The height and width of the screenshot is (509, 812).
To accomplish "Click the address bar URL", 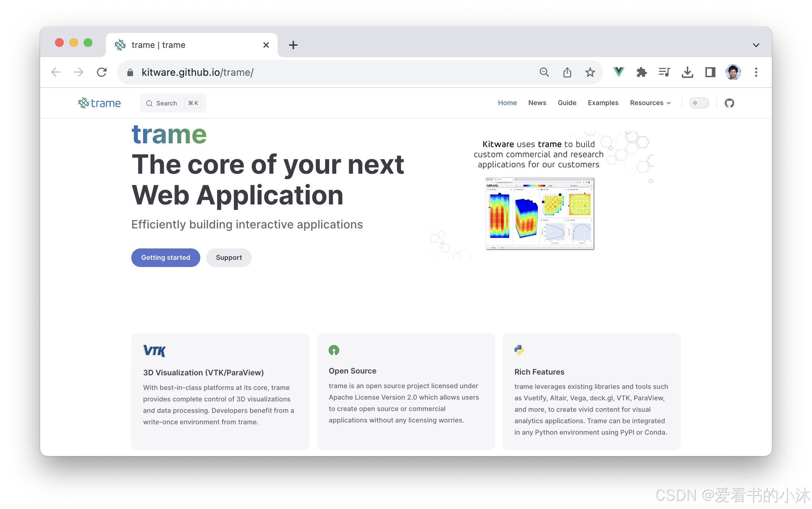I will [x=197, y=73].
